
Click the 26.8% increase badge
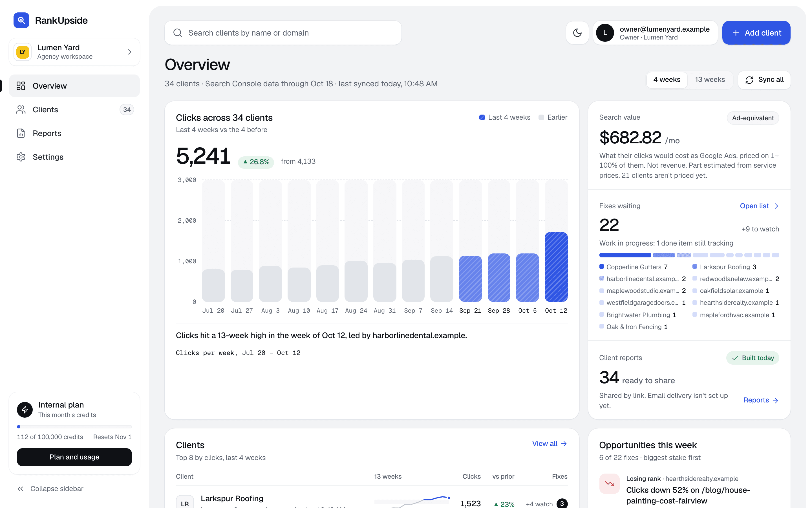click(256, 162)
